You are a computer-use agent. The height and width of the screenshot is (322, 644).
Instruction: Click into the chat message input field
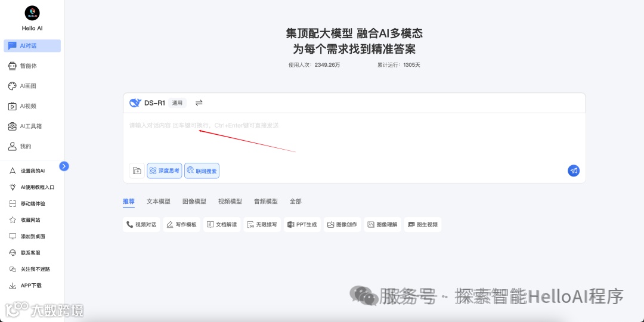[x=354, y=138]
